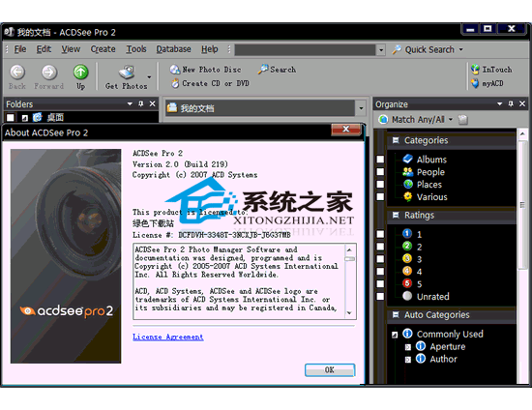Select Commonly Used auto category
This screenshot has height=410, width=532.
pos(443,334)
